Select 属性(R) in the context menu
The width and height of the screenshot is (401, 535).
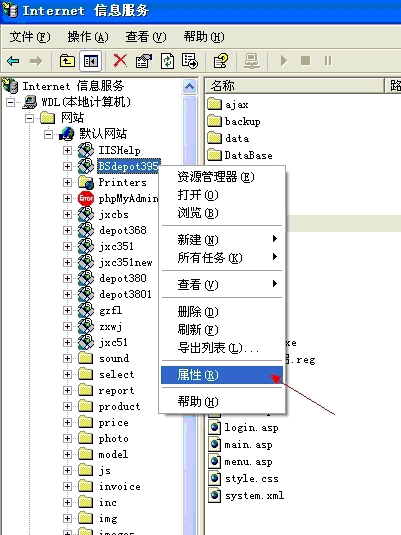[222, 375]
